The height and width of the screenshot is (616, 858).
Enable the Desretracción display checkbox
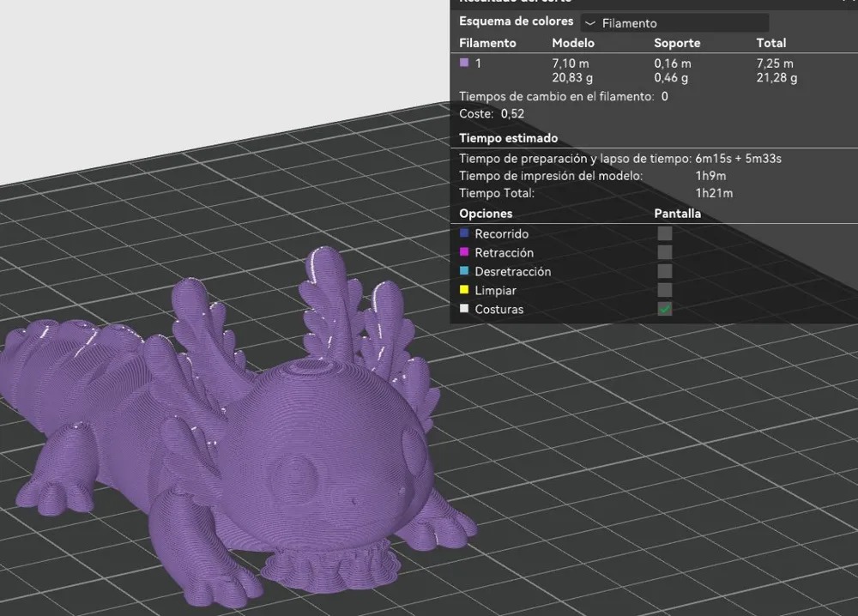click(x=665, y=271)
